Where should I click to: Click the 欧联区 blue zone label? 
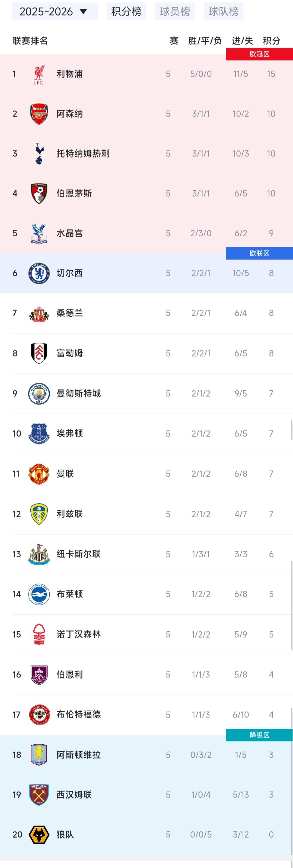[259, 253]
